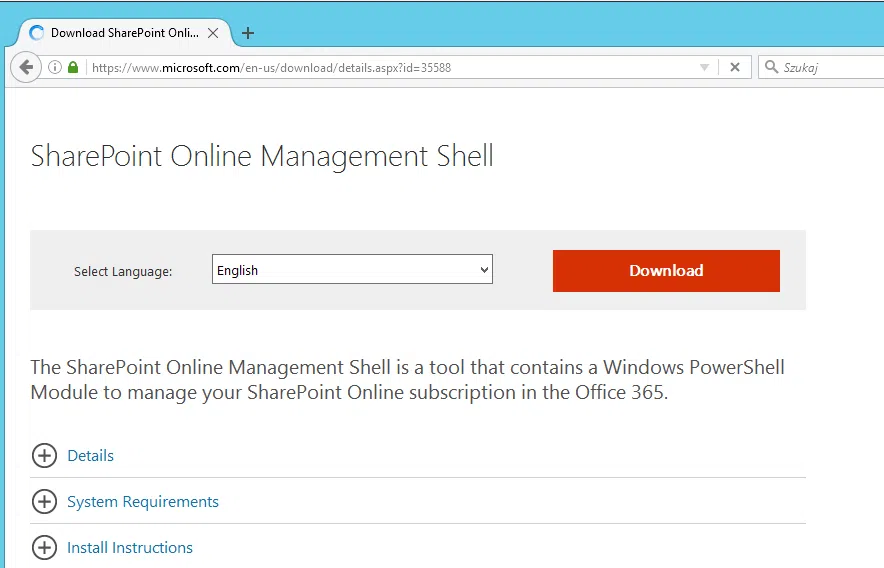Screen dimensions: 884x568
Task: Open the site information (i) icon
Action: click(55, 68)
